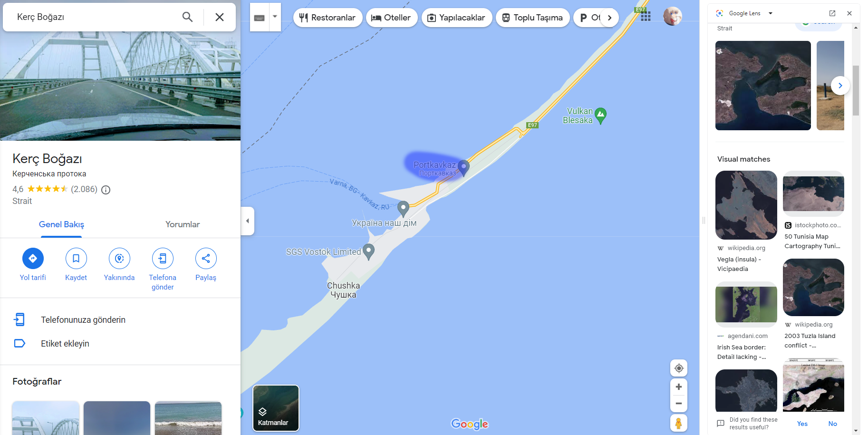
Task: Show more category chips arrow
Action: tap(609, 18)
